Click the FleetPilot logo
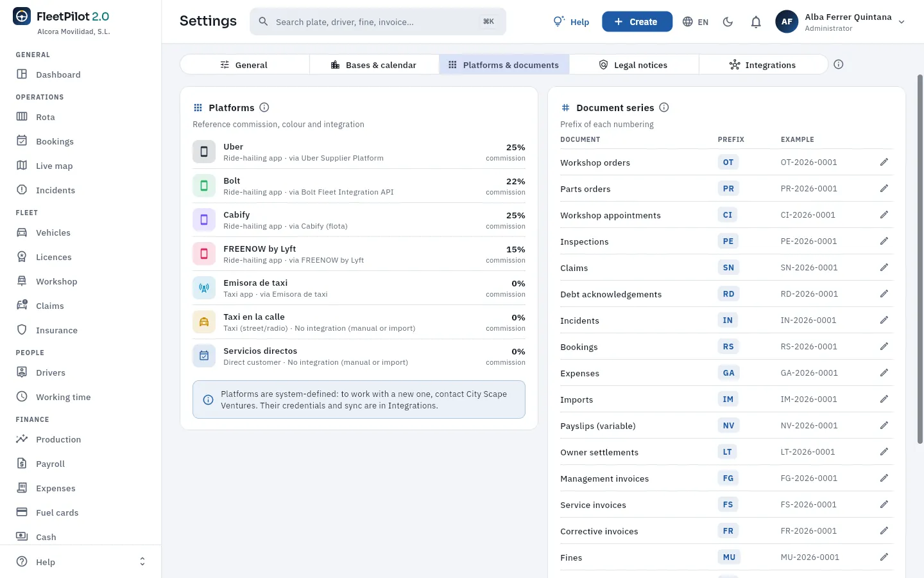 pos(22,17)
